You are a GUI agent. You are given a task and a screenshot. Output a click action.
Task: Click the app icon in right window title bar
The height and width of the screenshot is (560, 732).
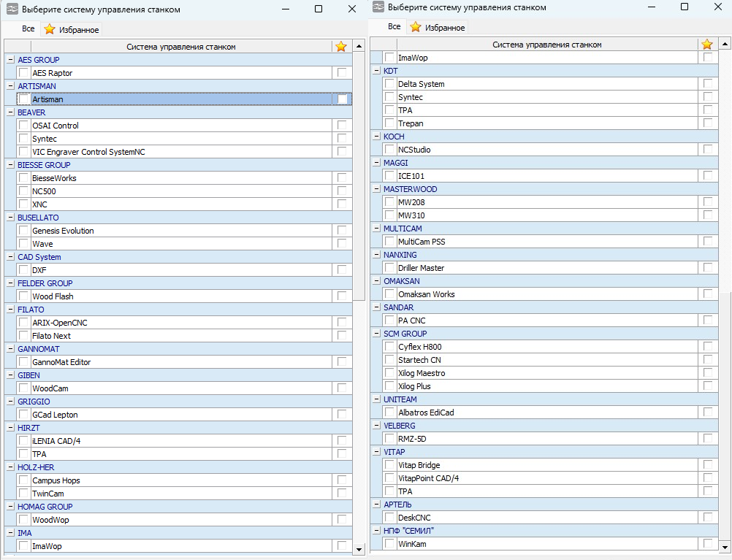pyautogui.click(x=378, y=7)
